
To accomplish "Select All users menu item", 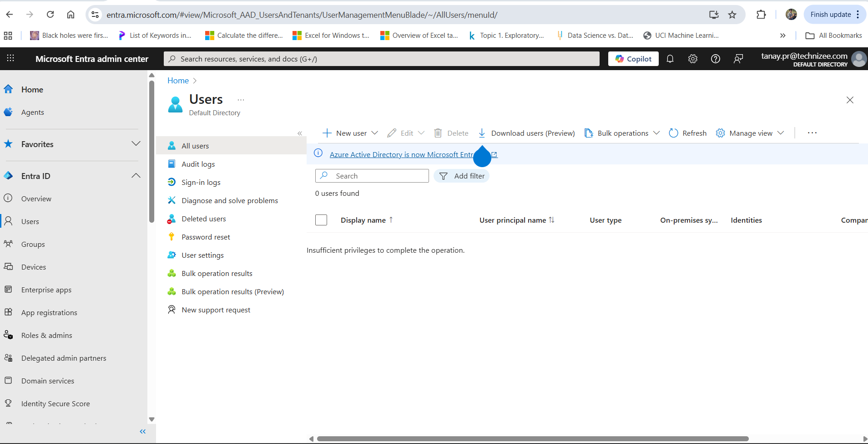I will (x=231, y=146).
